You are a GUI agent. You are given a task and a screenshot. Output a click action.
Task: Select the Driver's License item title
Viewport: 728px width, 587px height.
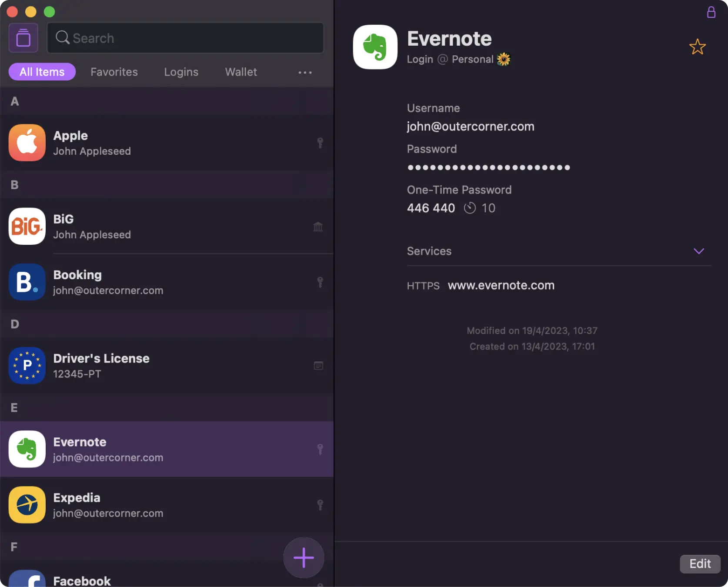[x=101, y=358]
